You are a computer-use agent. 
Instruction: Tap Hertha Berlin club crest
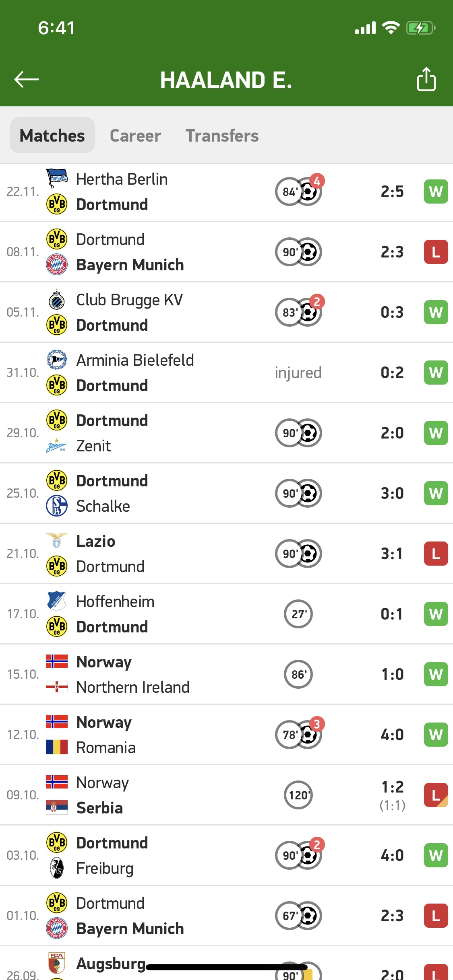57,178
